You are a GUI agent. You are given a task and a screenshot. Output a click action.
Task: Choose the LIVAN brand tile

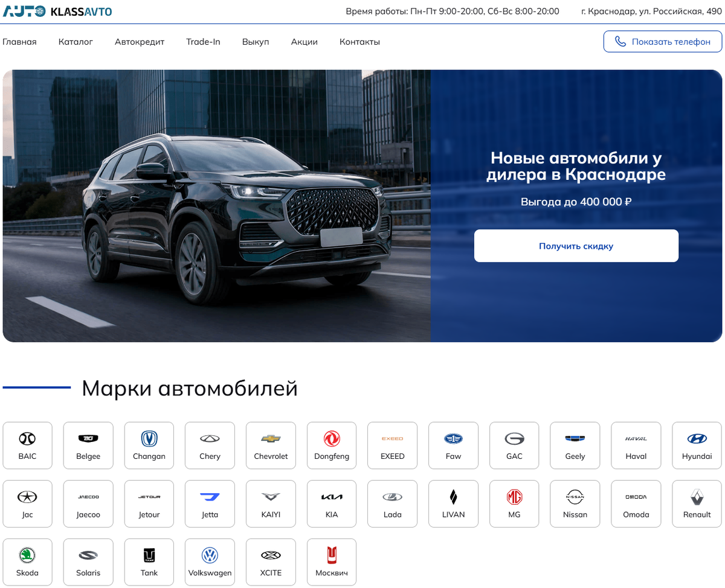[x=453, y=504]
